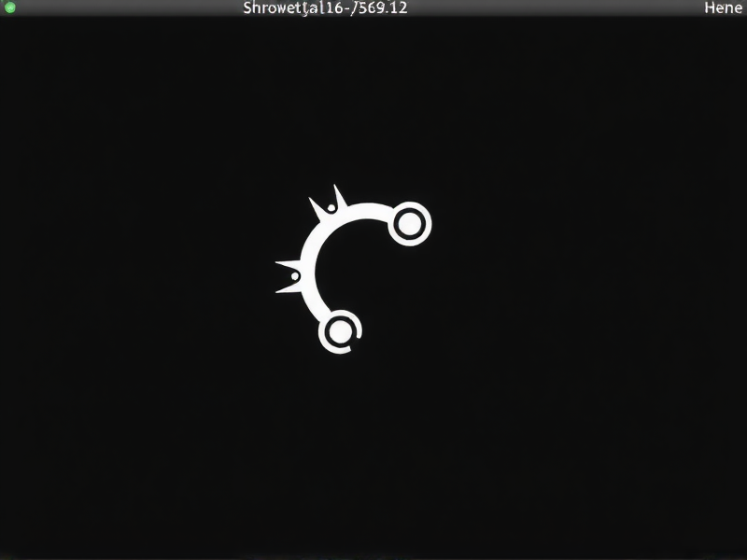Viewport: 747px width, 560px height.
Task: Click the small dot inside the top spike
Action: [x=331, y=207]
